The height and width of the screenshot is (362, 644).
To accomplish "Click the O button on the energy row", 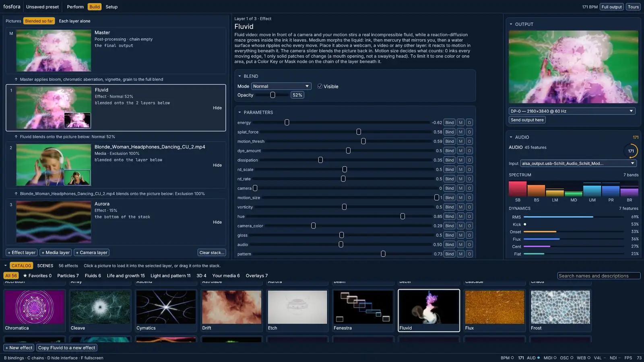I will click(x=469, y=123).
